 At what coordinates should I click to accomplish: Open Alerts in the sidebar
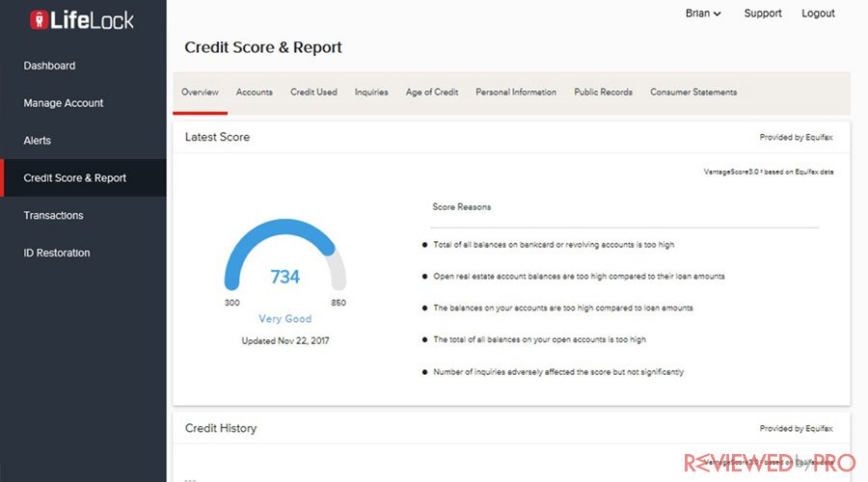37,141
